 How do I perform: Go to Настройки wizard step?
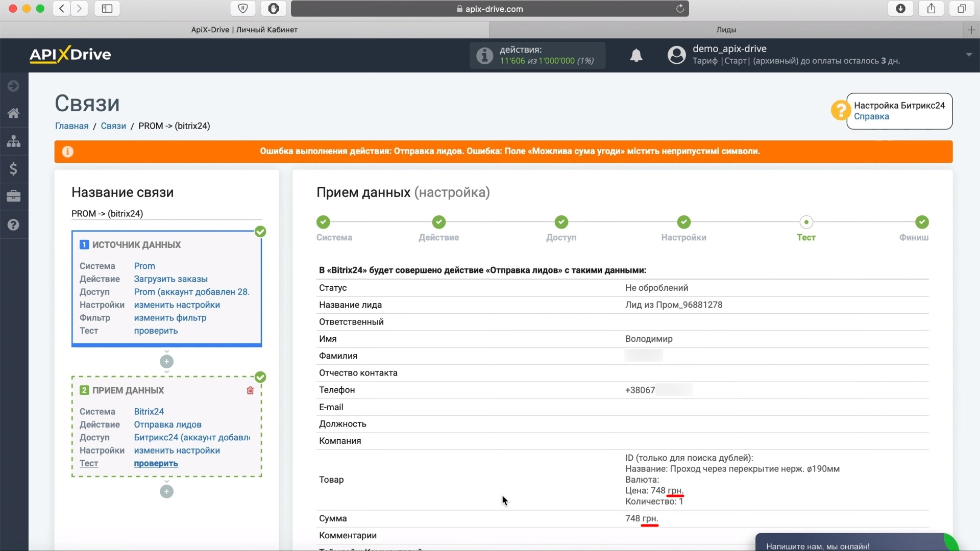tap(683, 229)
